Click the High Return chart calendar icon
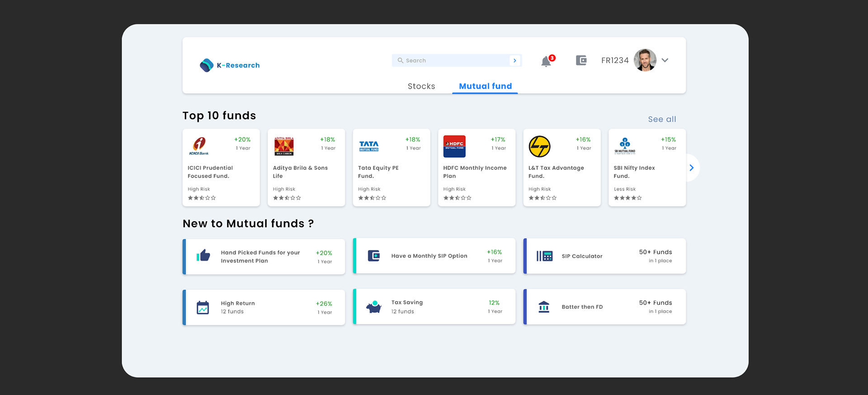This screenshot has height=395, width=868. 203,308
